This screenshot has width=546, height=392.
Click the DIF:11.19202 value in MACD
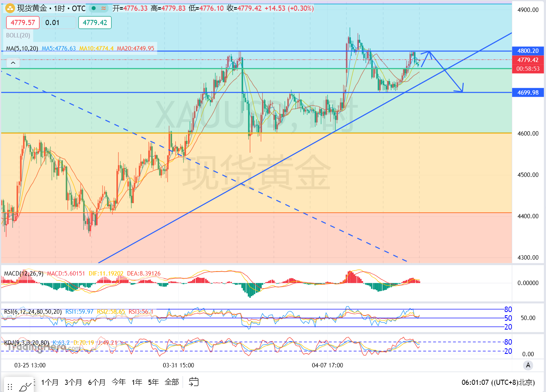[x=106, y=274]
